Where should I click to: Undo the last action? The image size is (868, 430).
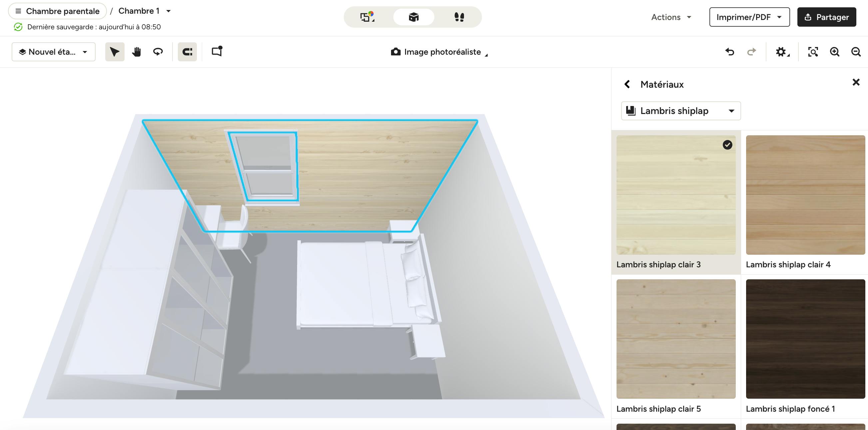coord(730,52)
